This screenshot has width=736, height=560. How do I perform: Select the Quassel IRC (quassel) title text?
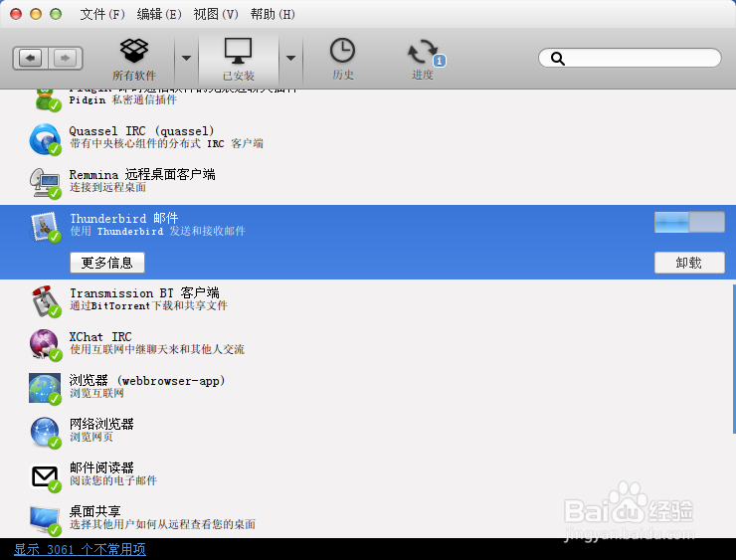click(142, 131)
